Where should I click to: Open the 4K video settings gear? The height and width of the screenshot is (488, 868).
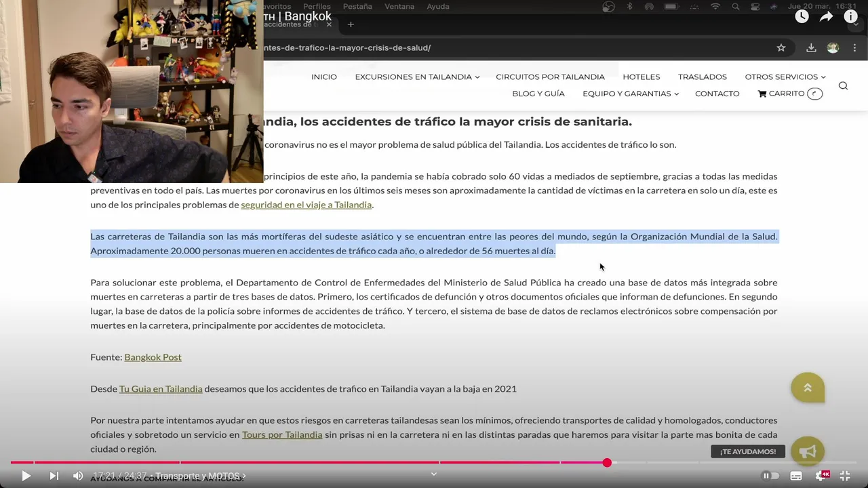tap(822, 476)
